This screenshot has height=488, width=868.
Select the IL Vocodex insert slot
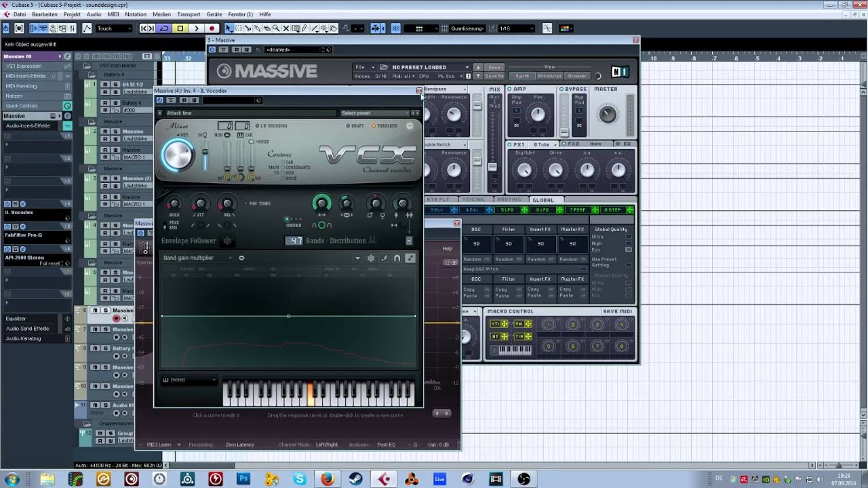click(36, 212)
